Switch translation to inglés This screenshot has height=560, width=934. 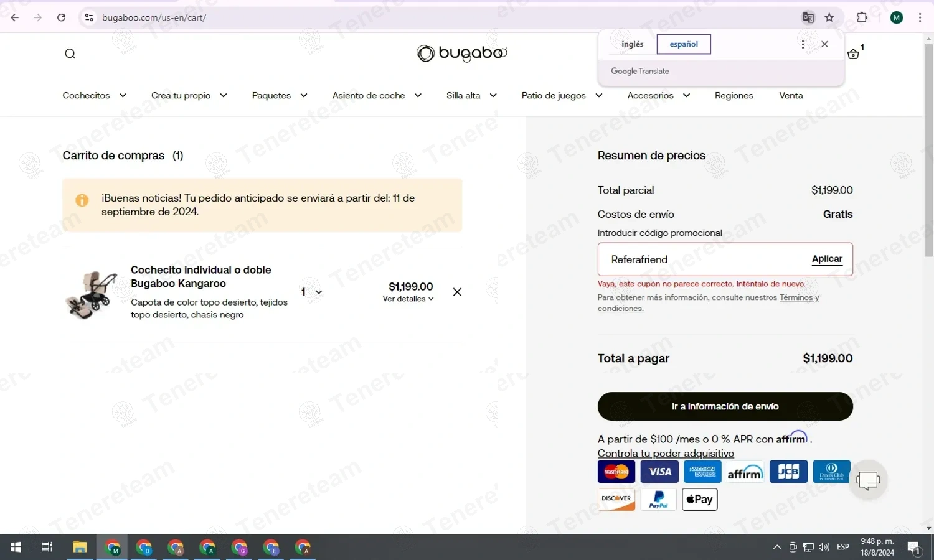pyautogui.click(x=632, y=44)
